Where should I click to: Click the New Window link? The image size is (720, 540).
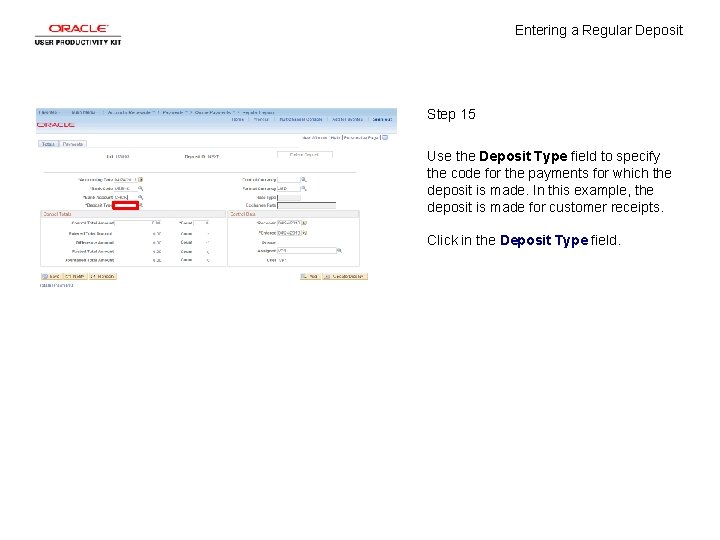point(315,137)
